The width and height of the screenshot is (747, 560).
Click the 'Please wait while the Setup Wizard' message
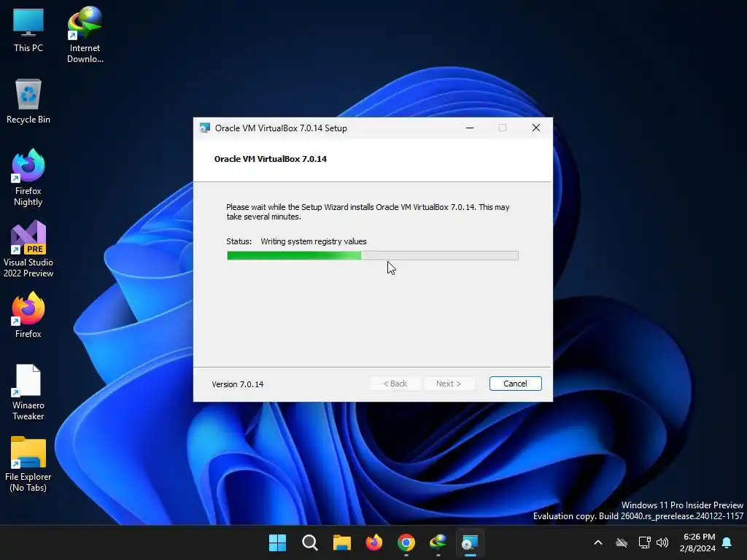(368, 212)
